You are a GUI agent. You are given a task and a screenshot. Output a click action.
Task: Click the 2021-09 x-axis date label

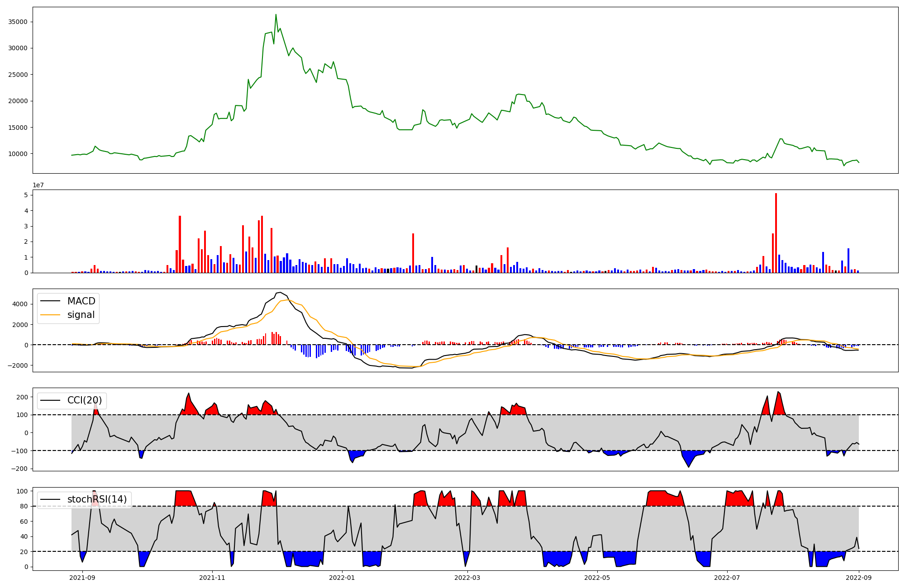(82, 578)
